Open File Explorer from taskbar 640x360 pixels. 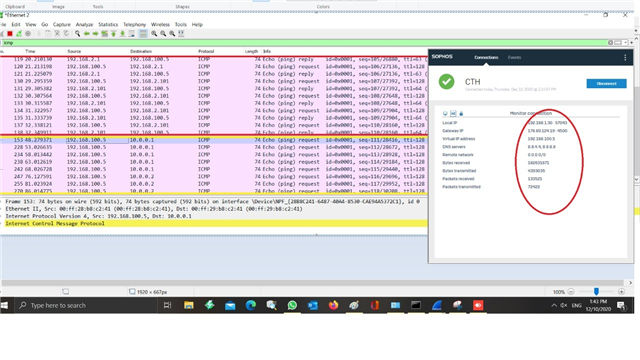coord(189,305)
